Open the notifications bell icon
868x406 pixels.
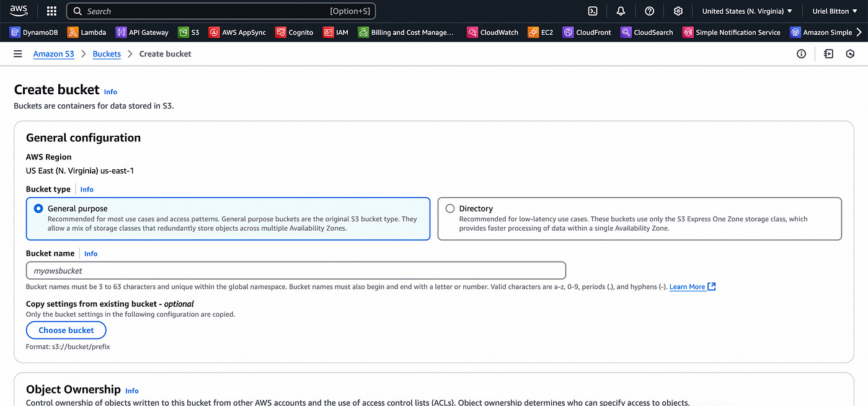point(621,11)
